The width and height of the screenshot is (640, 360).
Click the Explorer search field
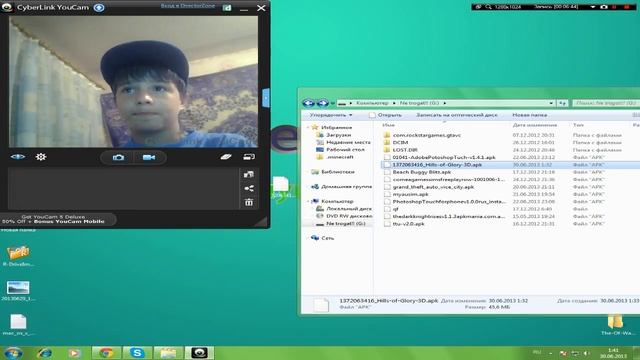[606, 103]
